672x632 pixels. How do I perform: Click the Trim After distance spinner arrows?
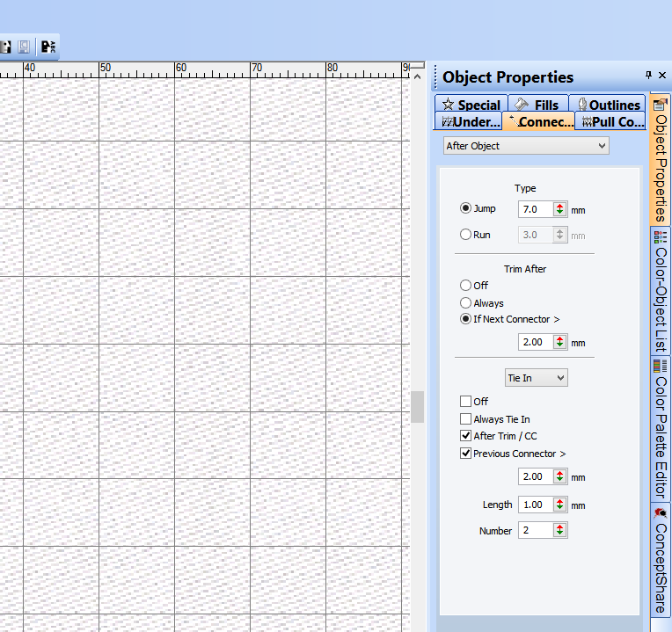pyautogui.click(x=559, y=342)
